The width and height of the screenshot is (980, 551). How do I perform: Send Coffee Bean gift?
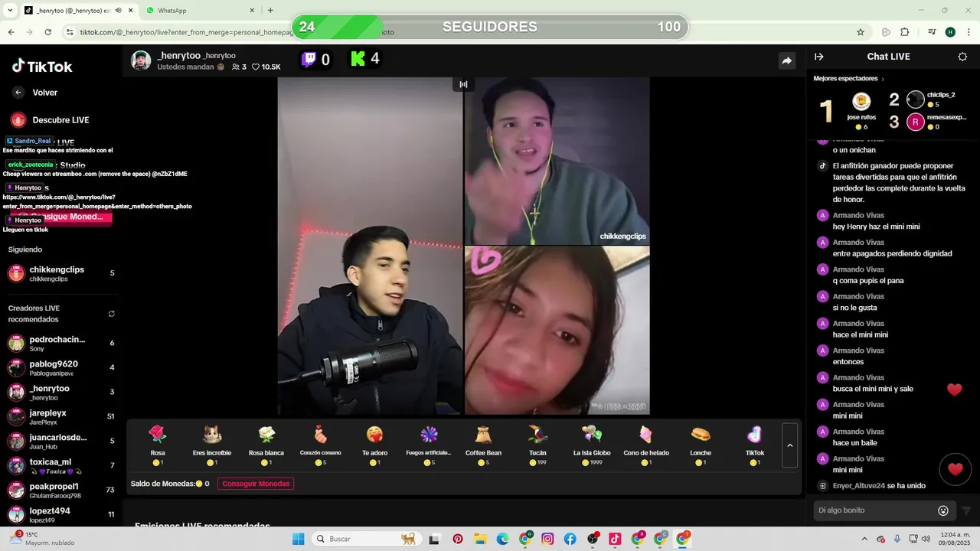483,445
